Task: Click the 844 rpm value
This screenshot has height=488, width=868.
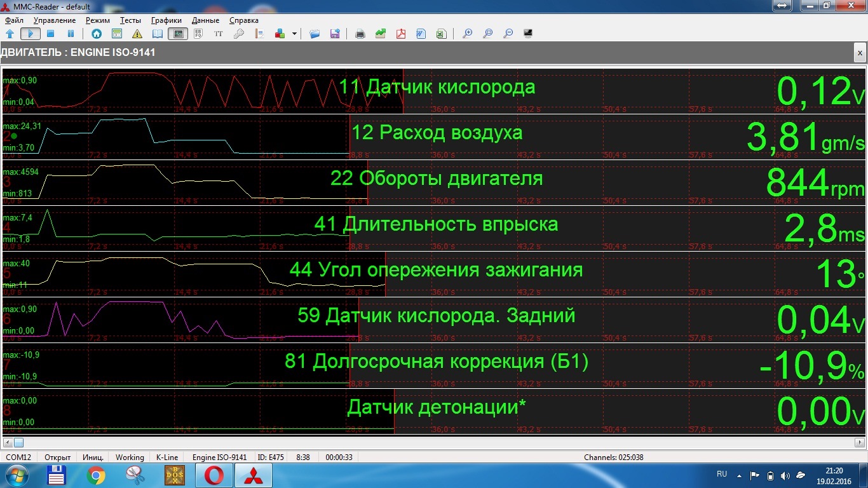Action: click(815, 182)
